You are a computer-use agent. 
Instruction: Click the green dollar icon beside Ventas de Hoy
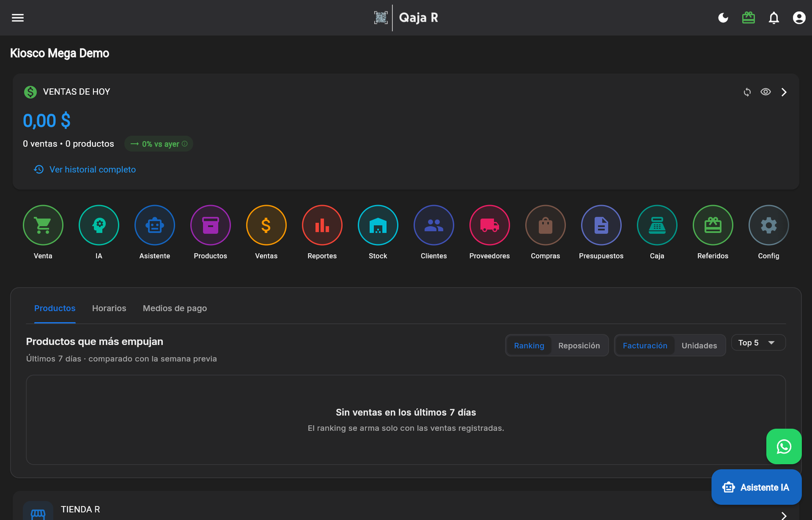coord(30,92)
